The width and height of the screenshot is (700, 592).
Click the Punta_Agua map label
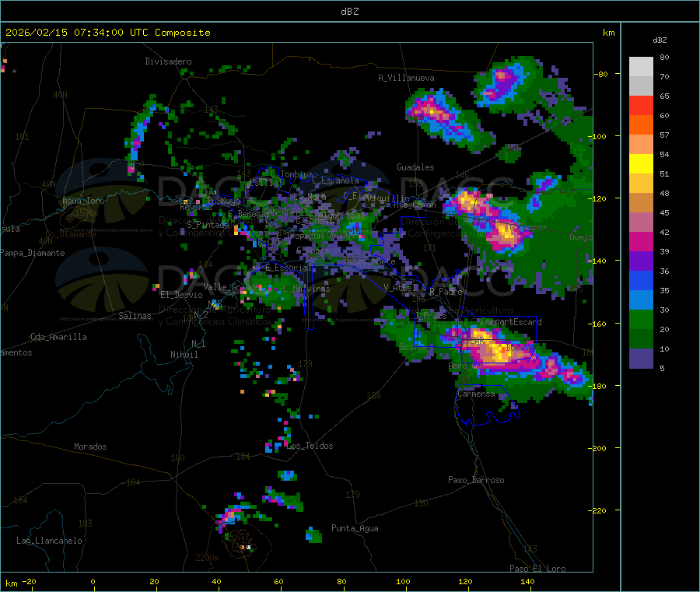355,528
